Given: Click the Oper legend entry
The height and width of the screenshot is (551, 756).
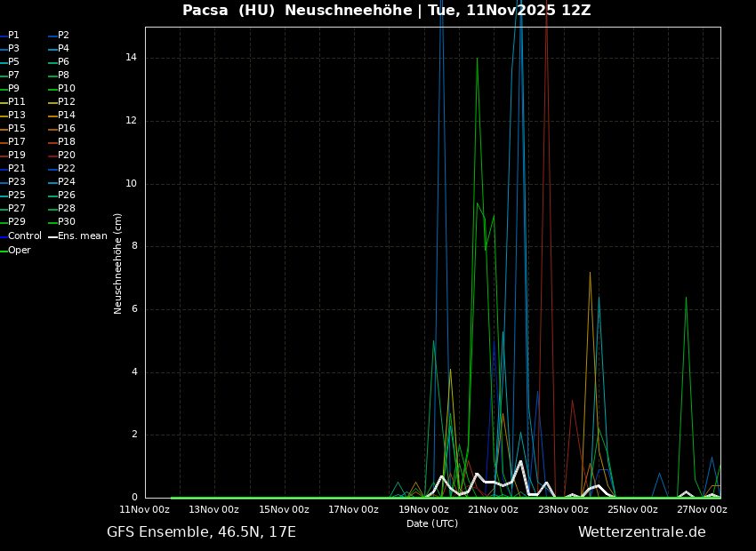Looking at the screenshot, I should [19, 251].
